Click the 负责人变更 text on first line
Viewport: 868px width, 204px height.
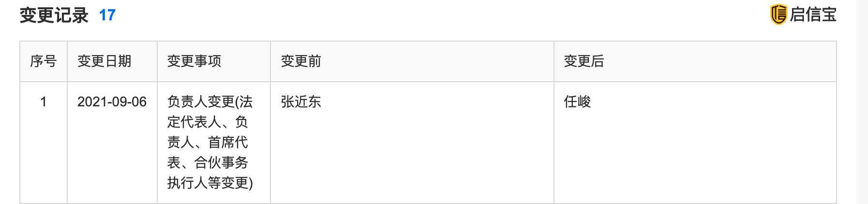pos(201,102)
